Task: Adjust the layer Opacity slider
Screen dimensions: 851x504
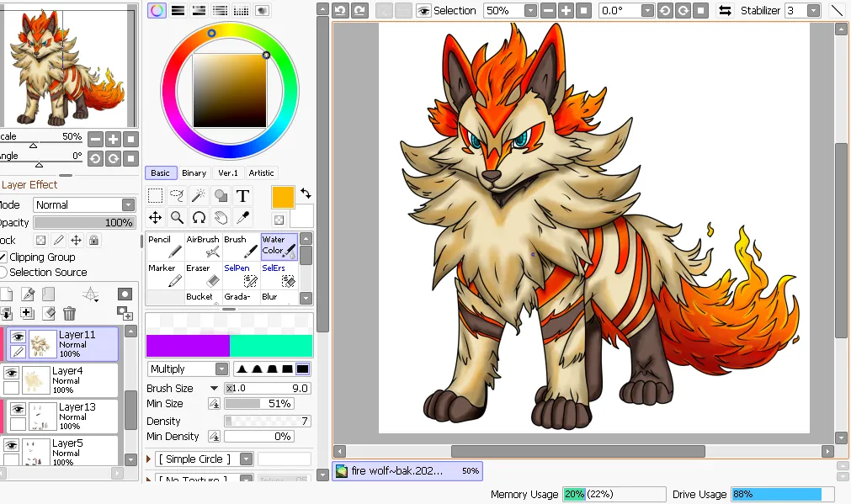Action: (84, 222)
